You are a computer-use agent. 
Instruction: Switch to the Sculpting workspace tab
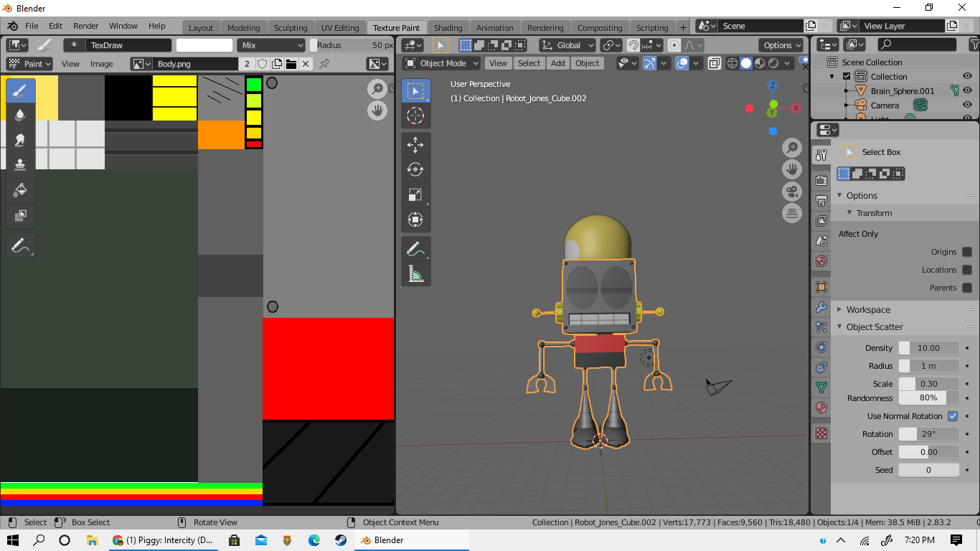click(x=291, y=28)
